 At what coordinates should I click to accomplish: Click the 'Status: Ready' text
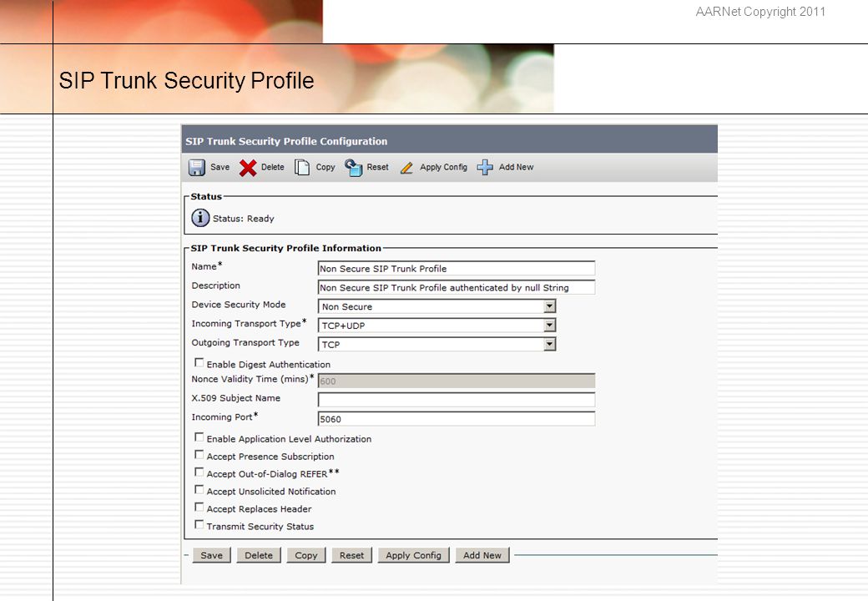pyautogui.click(x=244, y=219)
